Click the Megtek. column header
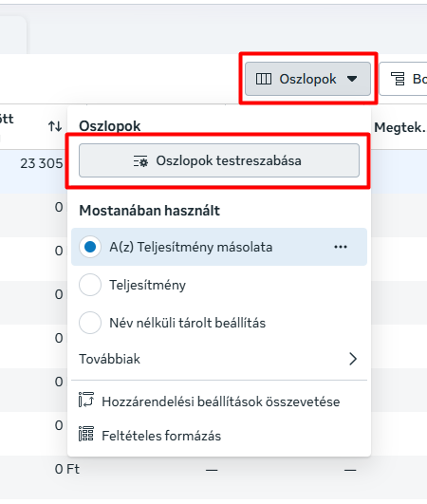This screenshot has width=427, height=504. click(x=399, y=127)
